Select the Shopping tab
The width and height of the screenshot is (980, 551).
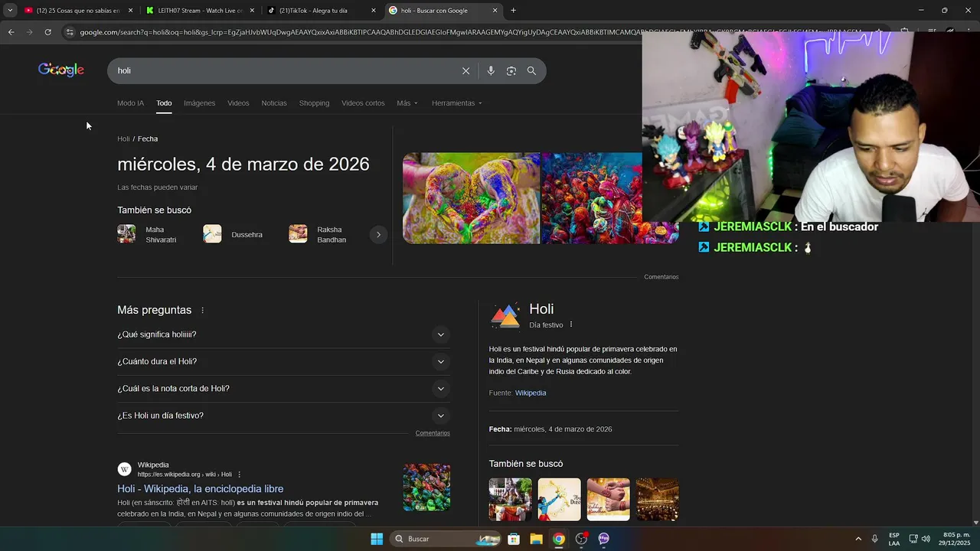[314, 103]
